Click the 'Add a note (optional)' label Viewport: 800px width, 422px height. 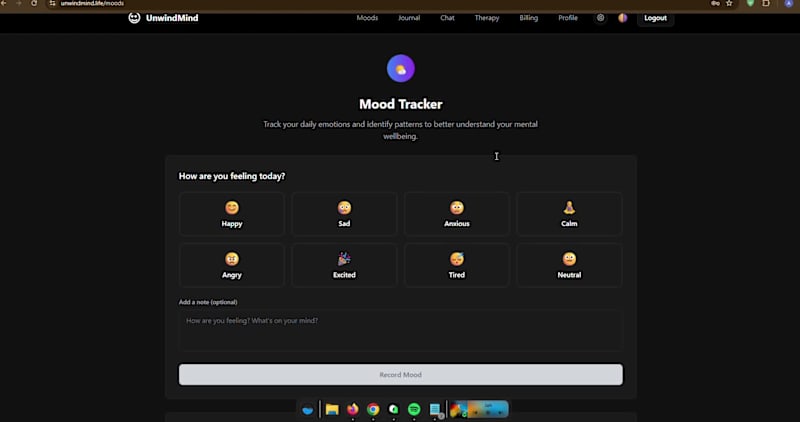pos(208,302)
